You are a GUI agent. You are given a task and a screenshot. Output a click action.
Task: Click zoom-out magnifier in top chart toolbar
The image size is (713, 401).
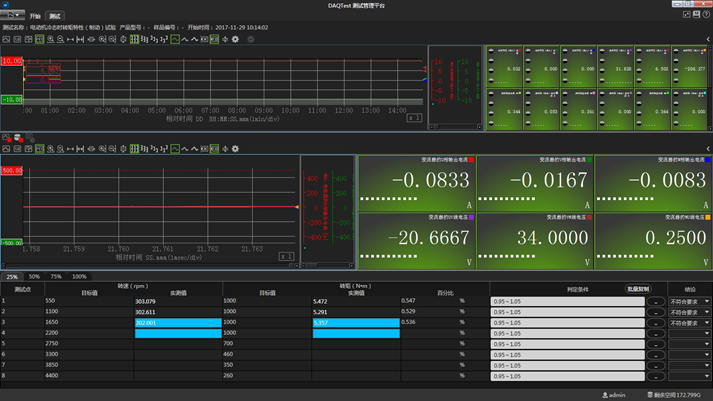(x=61, y=39)
